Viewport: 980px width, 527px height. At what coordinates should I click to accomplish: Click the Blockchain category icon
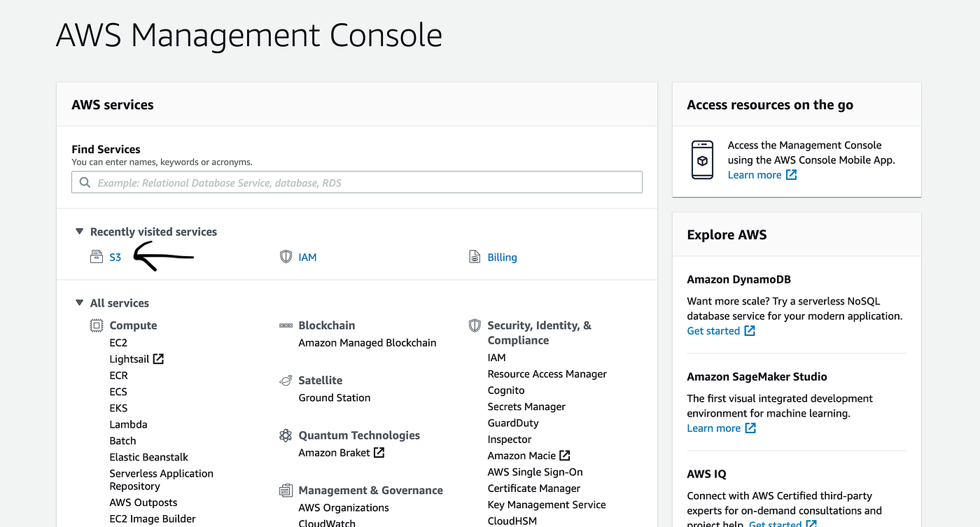click(x=286, y=325)
